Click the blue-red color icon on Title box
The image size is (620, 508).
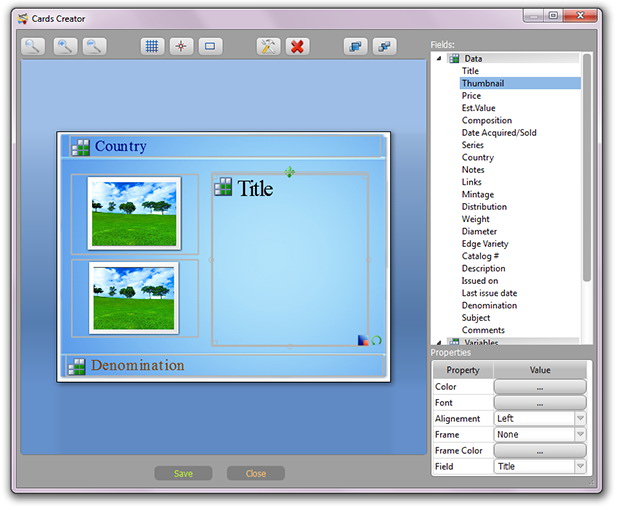pos(363,340)
